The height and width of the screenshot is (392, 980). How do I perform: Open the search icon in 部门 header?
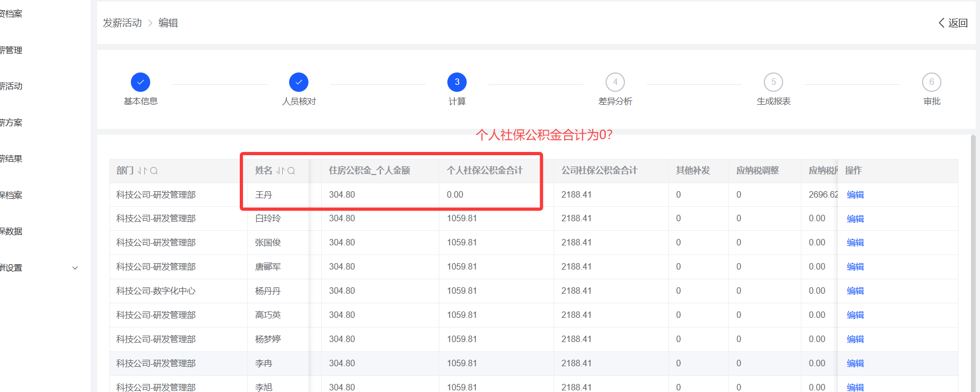(x=154, y=171)
